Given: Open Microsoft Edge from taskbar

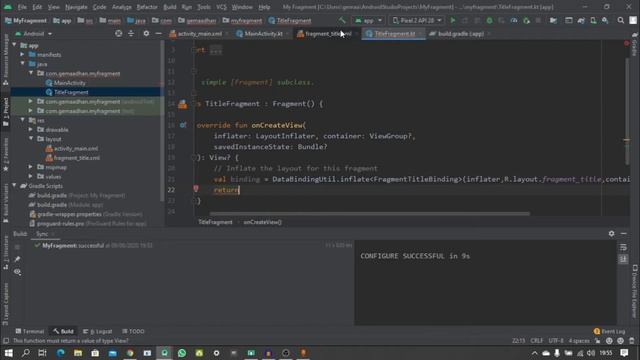Looking at the screenshot, I should click(x=61, y=353).
